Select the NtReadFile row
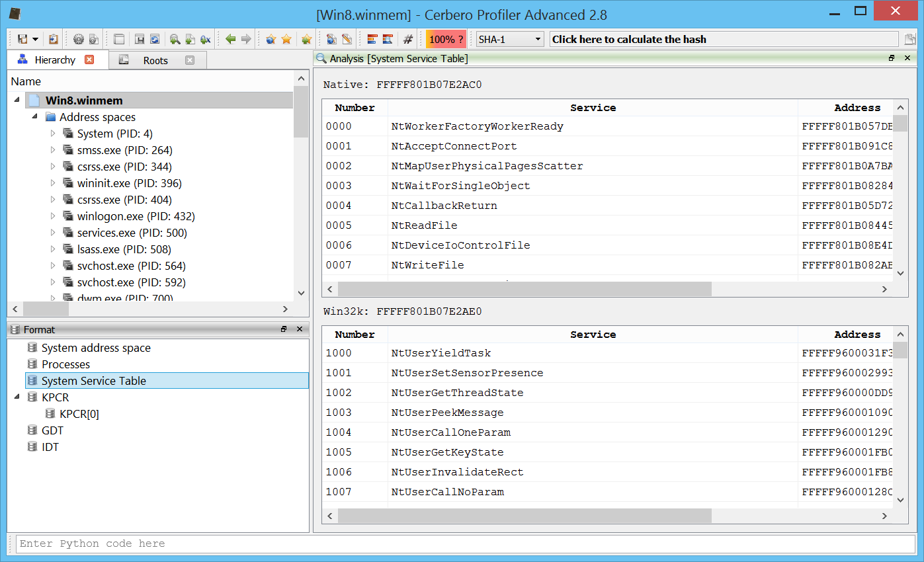 (607, 225)
